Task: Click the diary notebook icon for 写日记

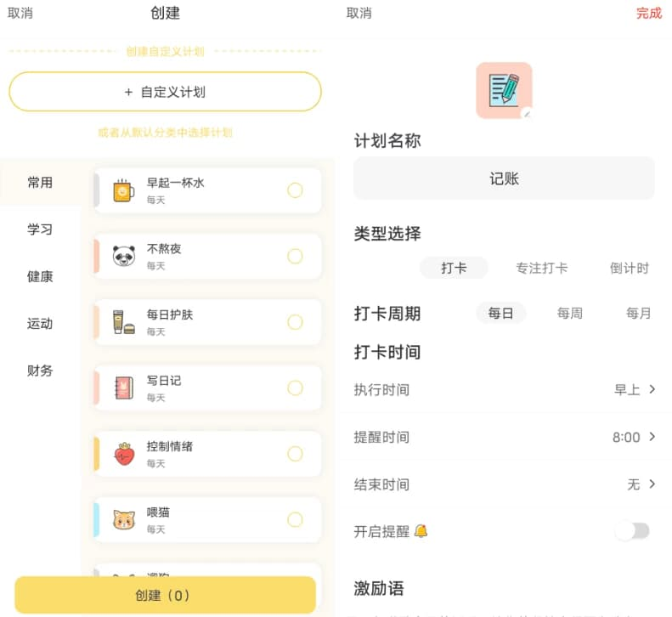Action: coord(124,388)
